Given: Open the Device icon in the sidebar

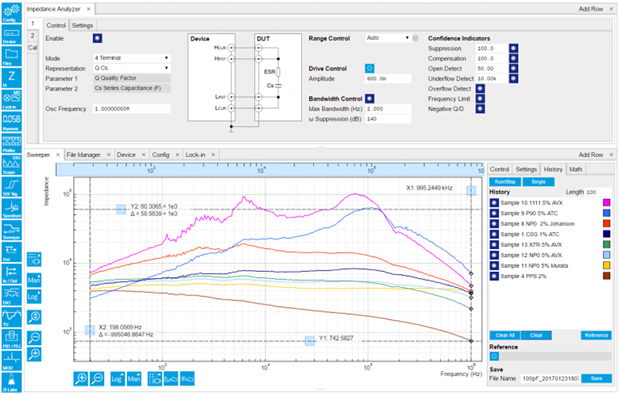Looking at the screenshot, I should click(x=12, y=35).
